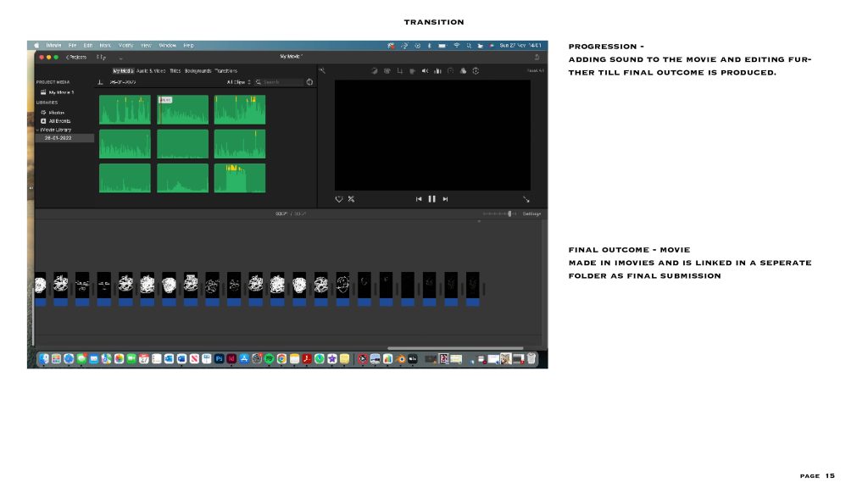Open the timeline Settings popup
The height and width of the screenshot is (488, 868).
click(x=531, y=213)
